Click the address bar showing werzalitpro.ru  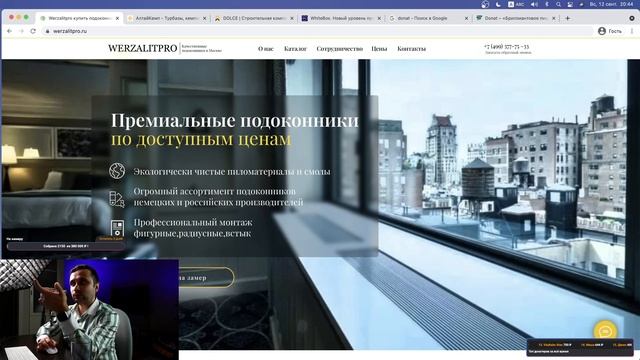(x=318, y=31)
